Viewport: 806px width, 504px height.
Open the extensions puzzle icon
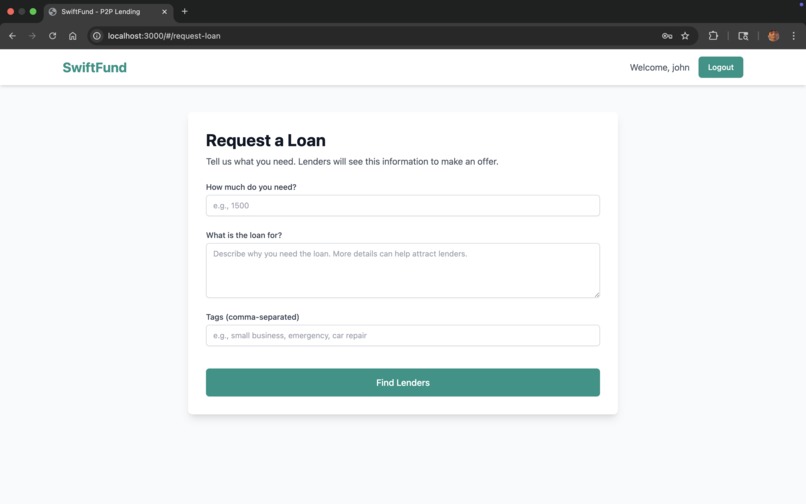tap(713, 36)
